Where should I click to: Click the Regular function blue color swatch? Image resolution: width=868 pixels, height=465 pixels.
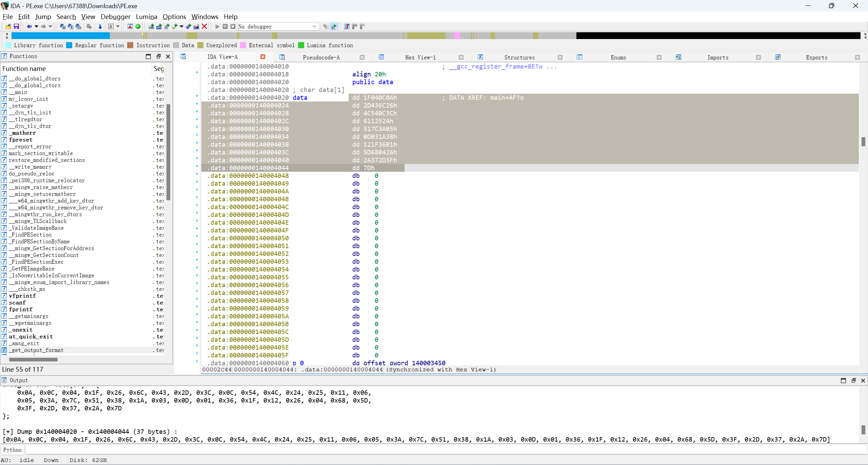[69, 45]
